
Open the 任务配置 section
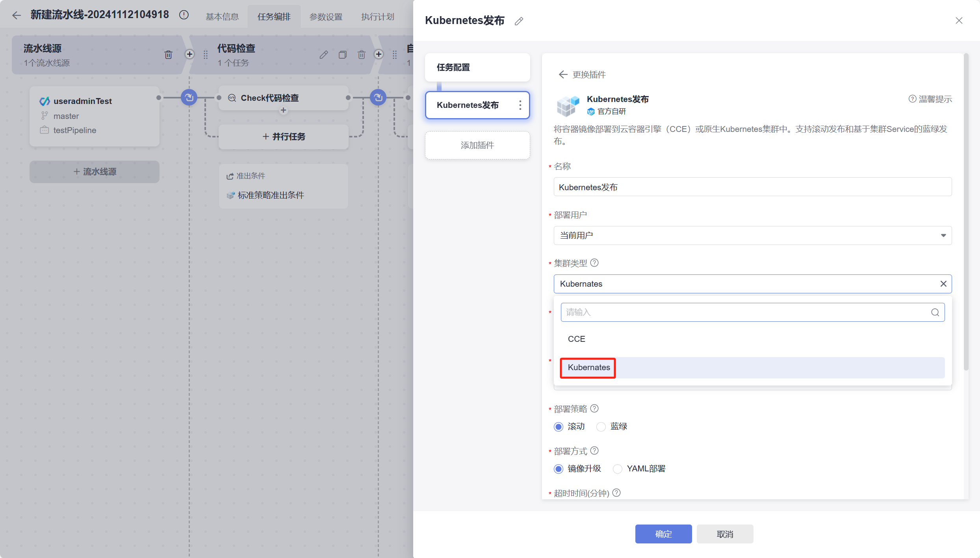pyautogui.click(x=477, y=67)
